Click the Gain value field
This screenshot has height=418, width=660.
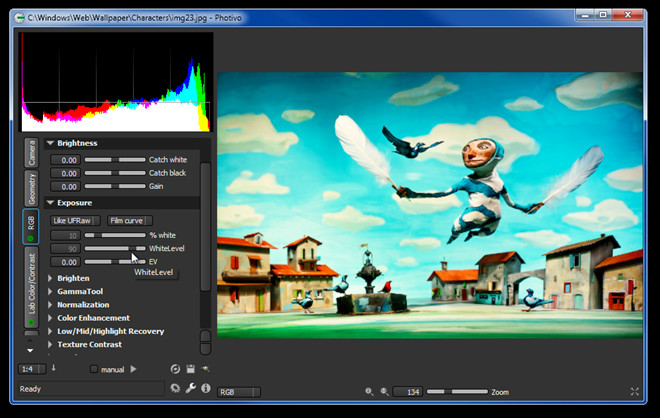click(x=65, y=186)
